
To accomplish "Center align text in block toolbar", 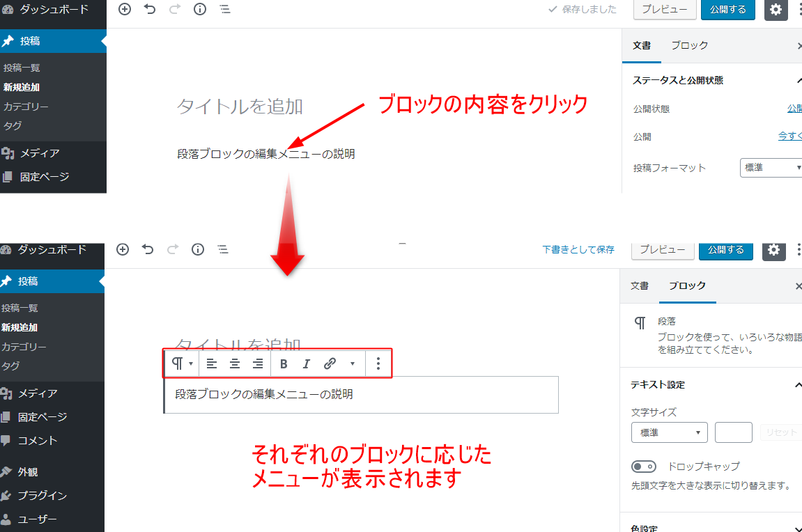I will (235, 363).
